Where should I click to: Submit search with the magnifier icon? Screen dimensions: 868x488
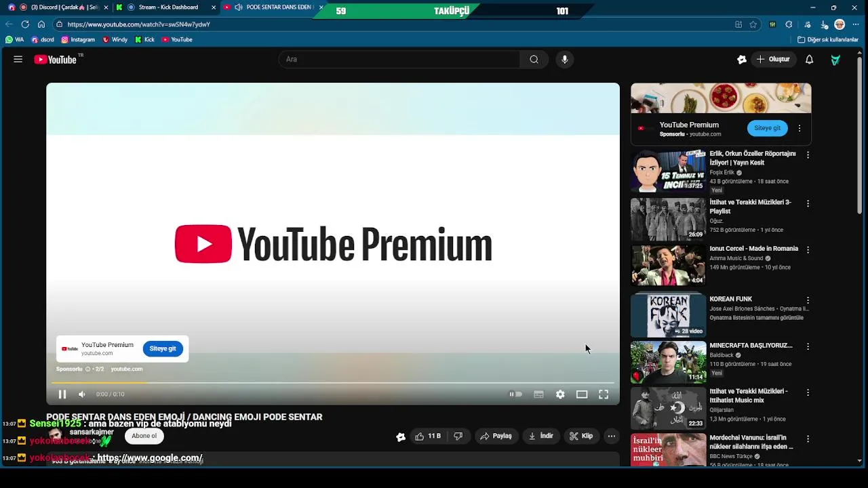(534, 60)
